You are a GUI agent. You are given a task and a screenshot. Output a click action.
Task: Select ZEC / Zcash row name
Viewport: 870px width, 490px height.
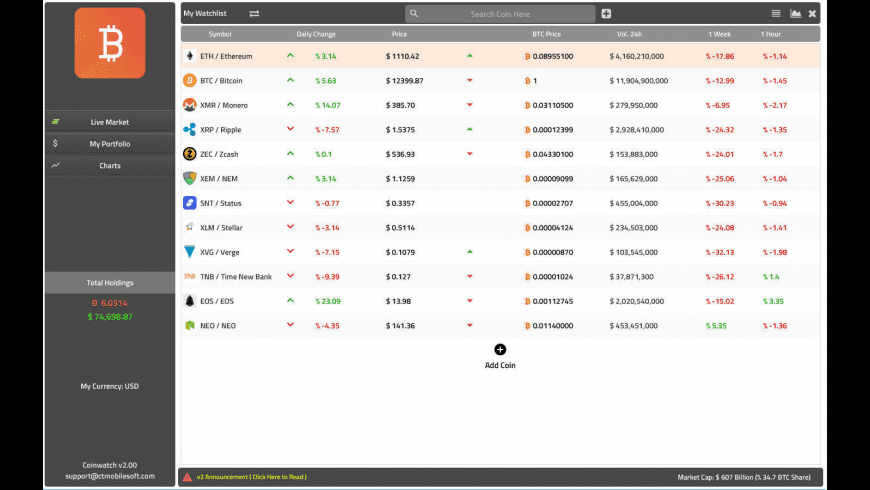tap(219, 154)
